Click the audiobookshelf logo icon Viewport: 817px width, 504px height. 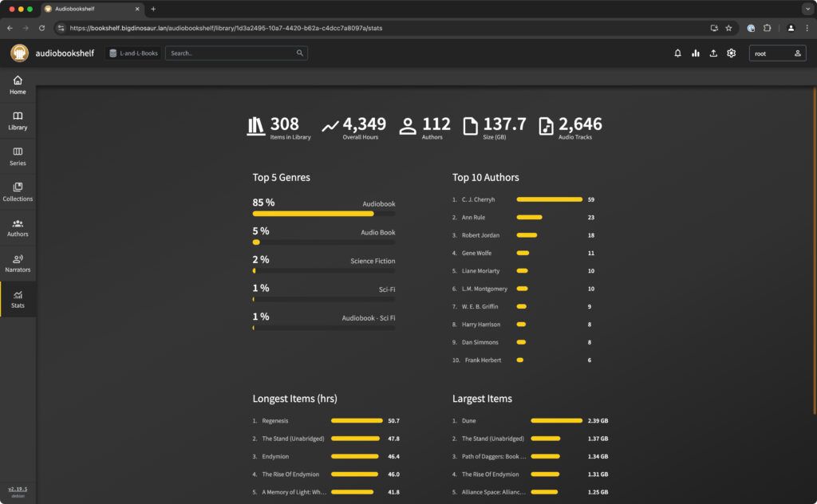pos(19,53)
